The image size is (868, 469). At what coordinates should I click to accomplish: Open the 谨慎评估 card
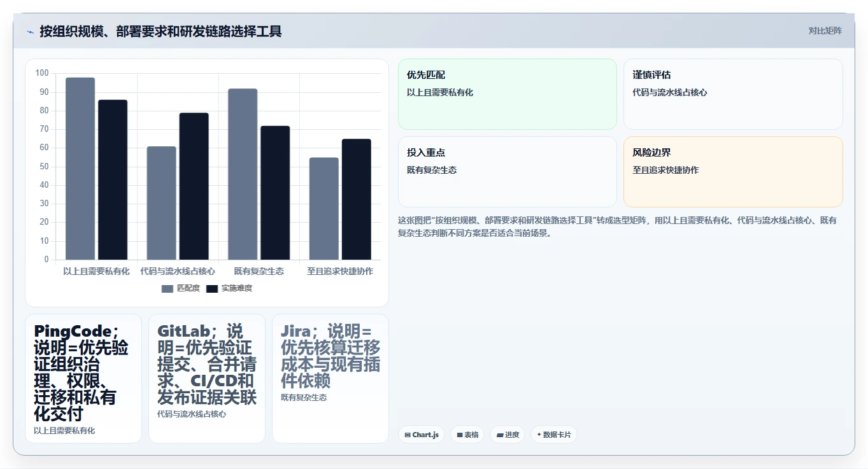pyautogui.click(x=733, y=94)
